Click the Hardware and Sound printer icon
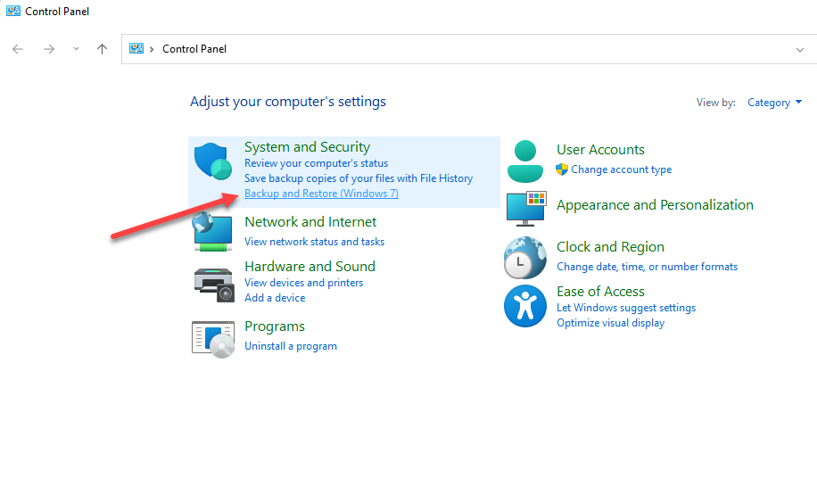This screenshot has height=504, width=817. (x=212, y=282)
